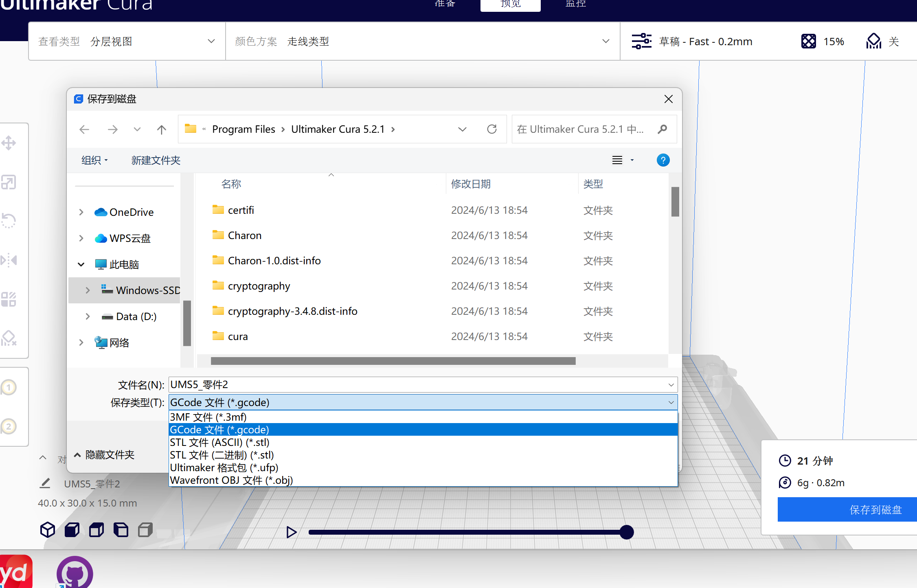Switch to the 预览 preview tab

[x=511, y=4]
